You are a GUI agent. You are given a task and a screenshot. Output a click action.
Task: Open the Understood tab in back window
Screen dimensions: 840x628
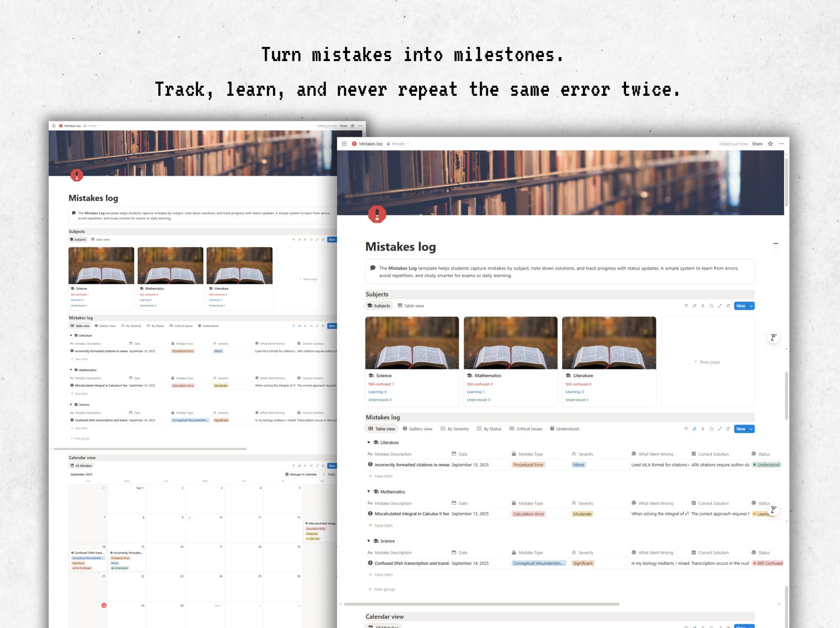coord(208,326)
